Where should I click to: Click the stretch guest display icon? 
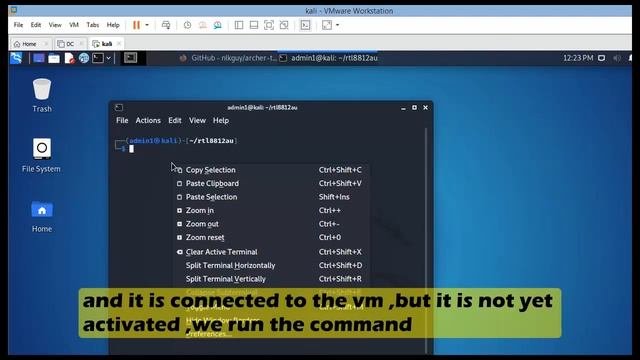click(x=327, y=25)
